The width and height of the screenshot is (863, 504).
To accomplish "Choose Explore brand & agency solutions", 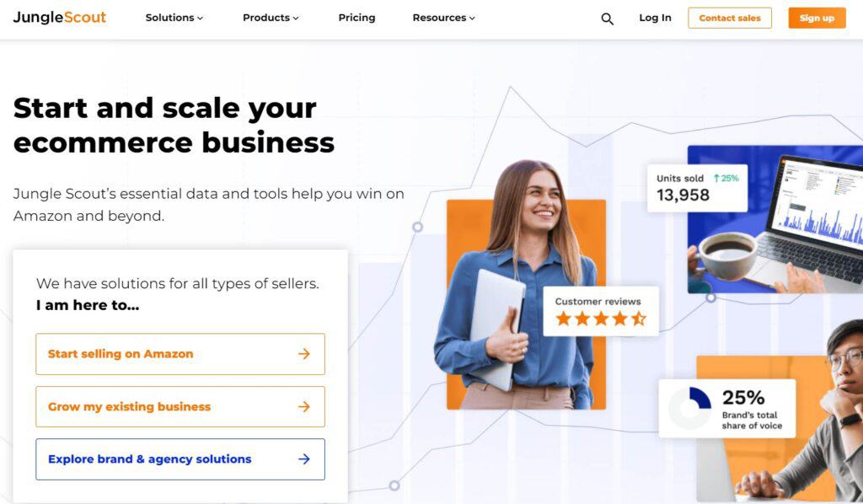I will [180, 458].
